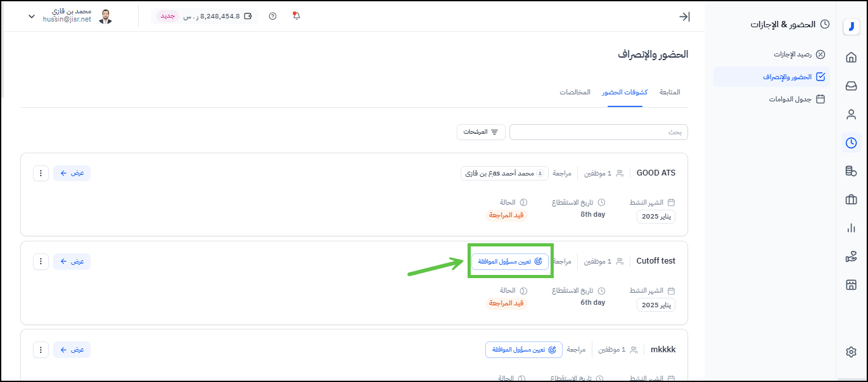This screenshot has height=382, width=868.
Task: Open the المرشحات filters button
Action: point(481,132)
